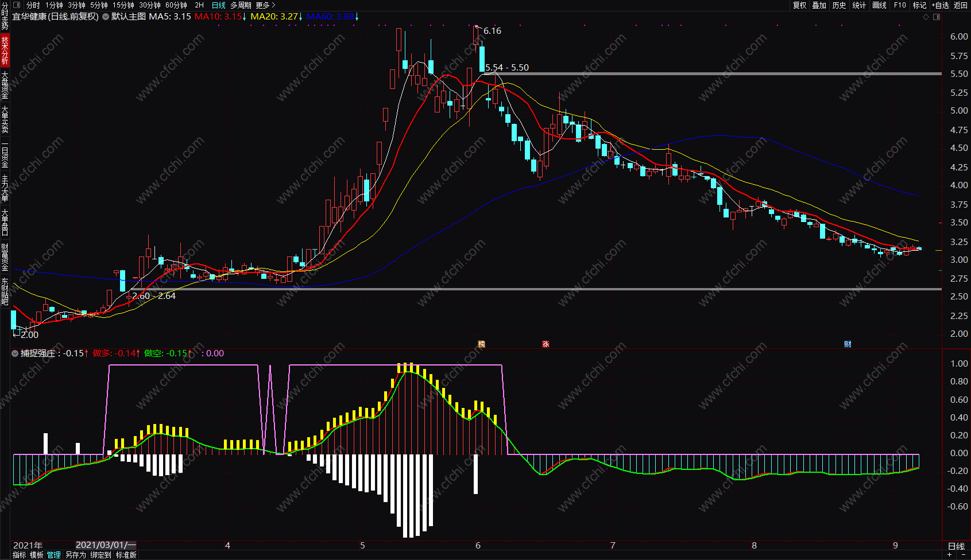Viewport: 971px width, 560px height.
Task: Click 另存为 save-as at bottom
Action: click(x=75, y=555)
